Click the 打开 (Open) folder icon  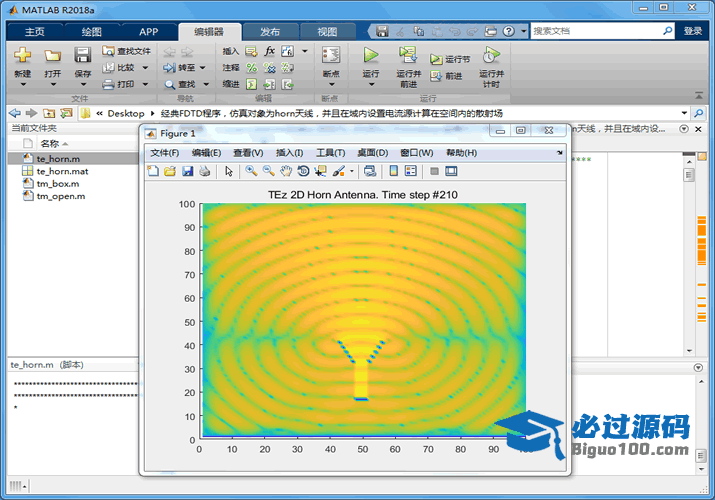(52, 56)
